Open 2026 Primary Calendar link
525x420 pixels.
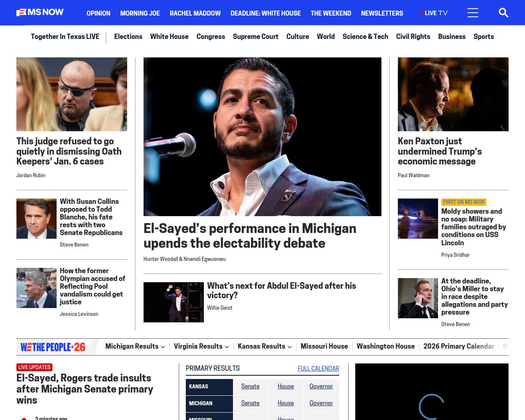[x=459, y=347]
